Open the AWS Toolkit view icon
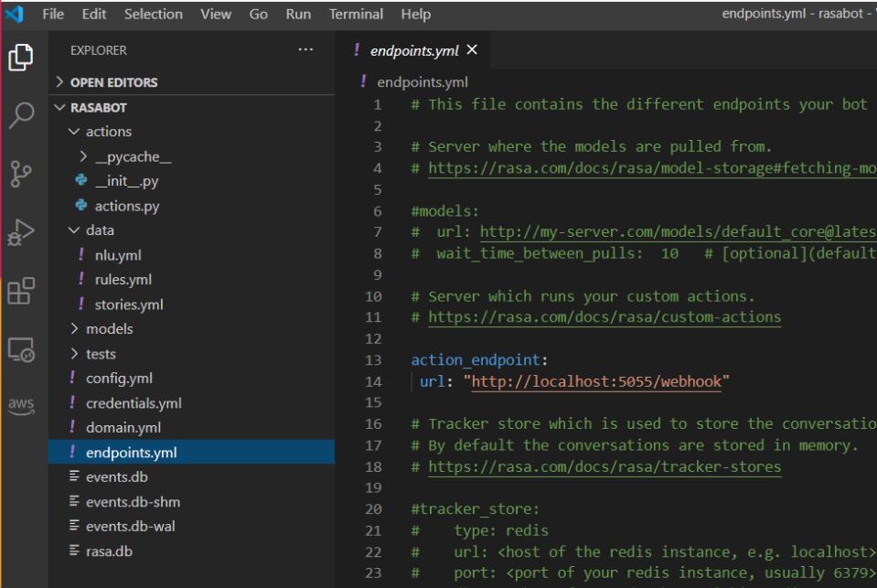The image size is (877, 588). click(21, 405)
